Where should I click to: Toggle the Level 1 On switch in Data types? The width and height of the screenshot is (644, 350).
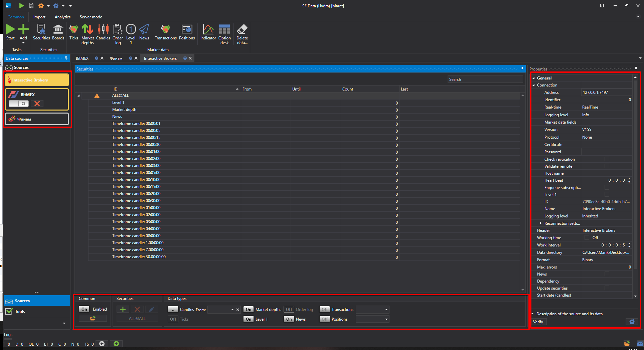pos(249,319)
